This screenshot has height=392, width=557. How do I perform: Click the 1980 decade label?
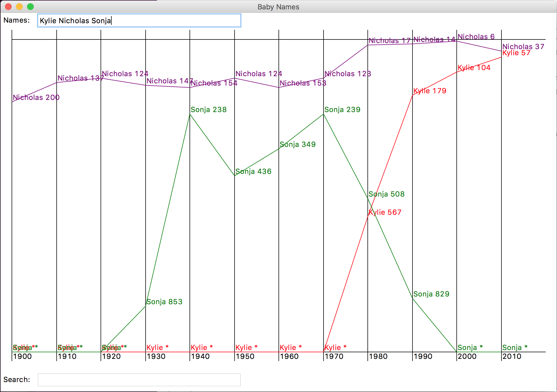pos(378,356)
